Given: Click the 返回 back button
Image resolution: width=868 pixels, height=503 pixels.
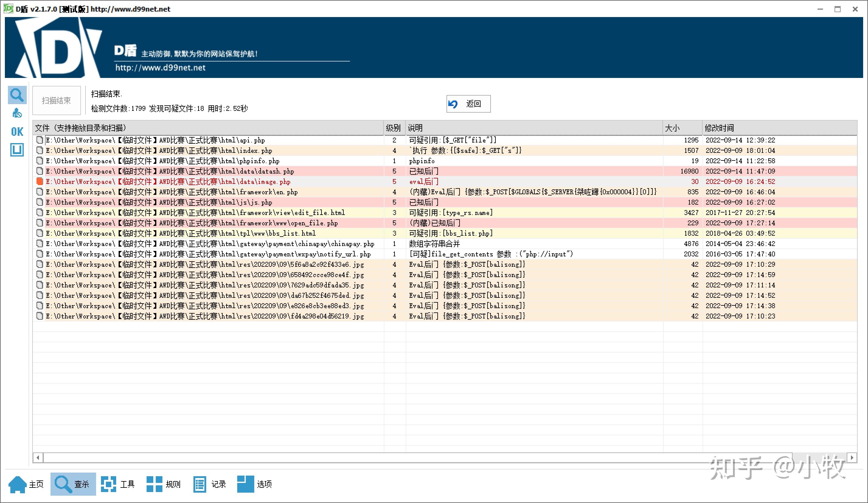Looking at the screenshot, I should (x=468, y=104).
